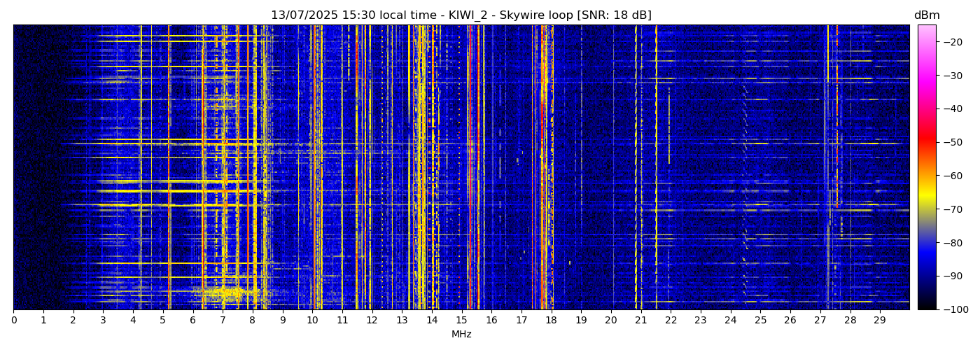Click the 18 MHz axis tick label

coord(551,320)
